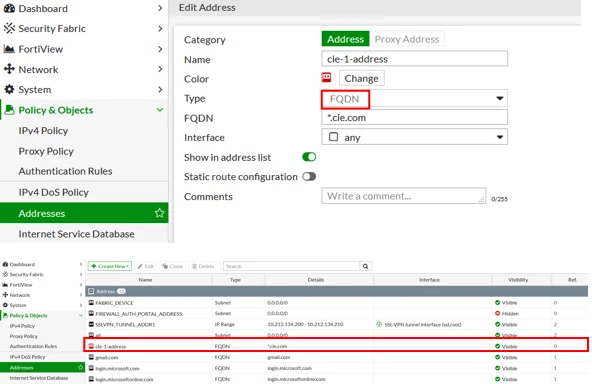Click the Delete button in the address toolbar
This screenshot has height=384, width=592.
click(203, 266)
